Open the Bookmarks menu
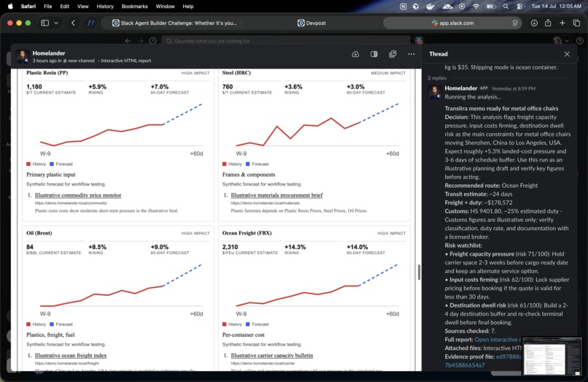This screenshot has width=588, height=382. coord(135,7)
